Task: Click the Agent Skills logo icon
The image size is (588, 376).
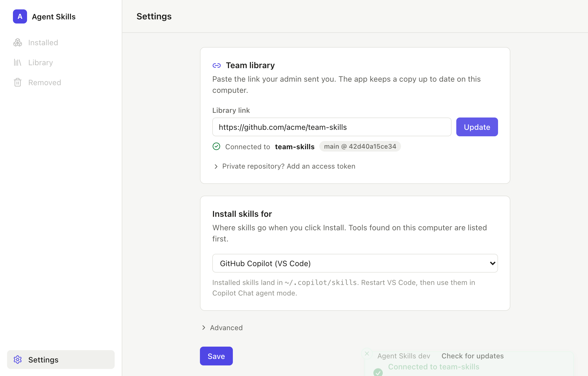Action: 20,16
